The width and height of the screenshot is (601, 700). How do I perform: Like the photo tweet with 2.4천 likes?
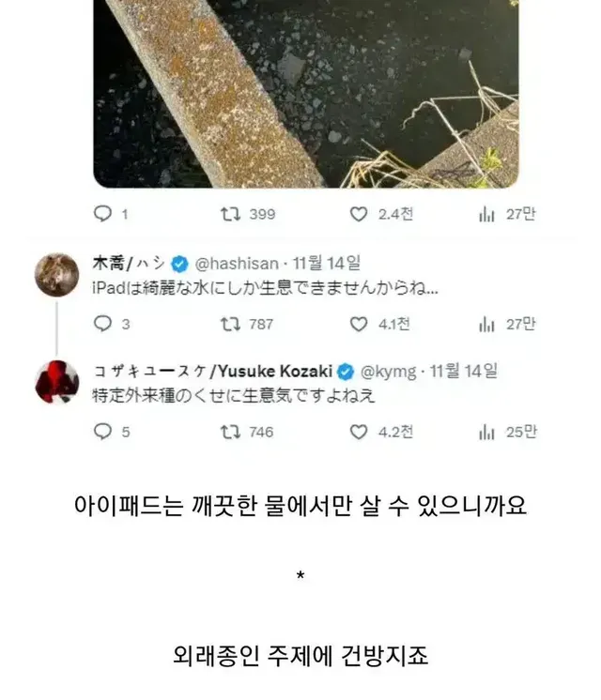coord(359,214)
